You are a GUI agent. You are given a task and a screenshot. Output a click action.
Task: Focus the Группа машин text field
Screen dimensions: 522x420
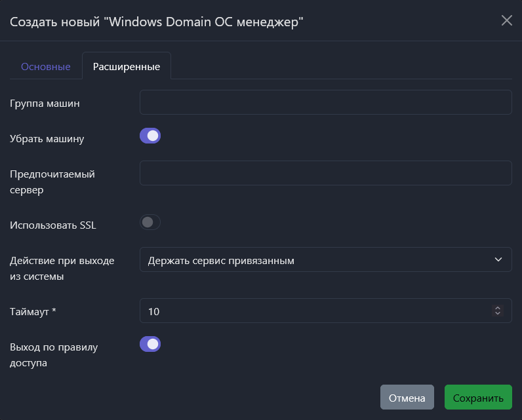pyautogui.click(x=325, y=102)
